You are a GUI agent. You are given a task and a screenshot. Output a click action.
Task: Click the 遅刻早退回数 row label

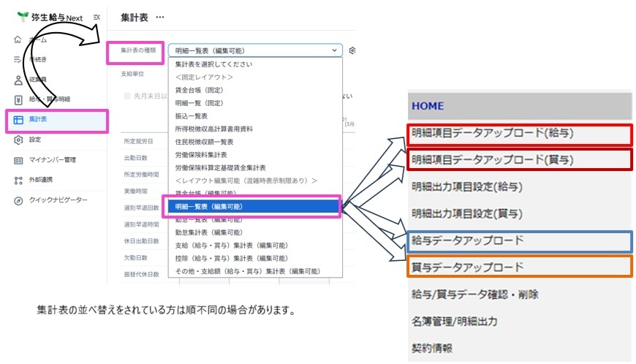[141, 208]
